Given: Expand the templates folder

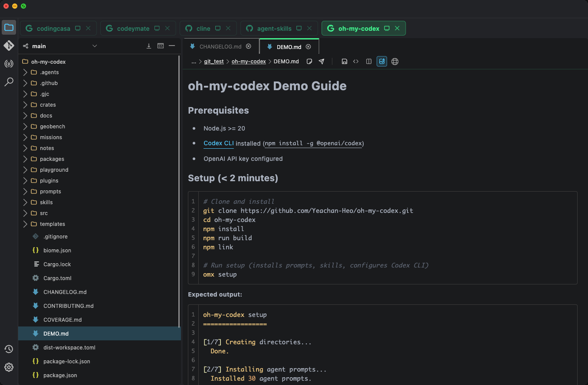Looking at the screenshot, I should pyautogui.click(x=25, y=224).
